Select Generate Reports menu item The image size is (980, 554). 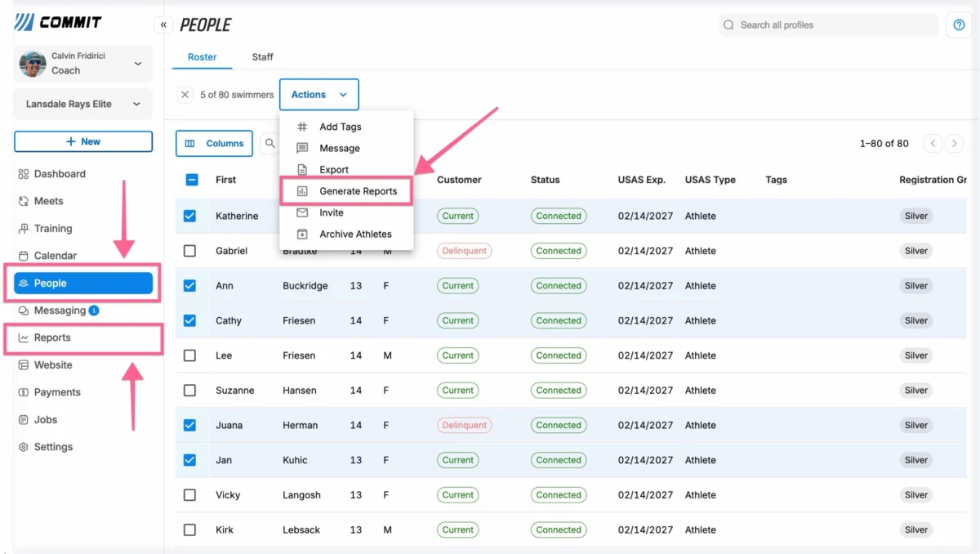(346, 191)
